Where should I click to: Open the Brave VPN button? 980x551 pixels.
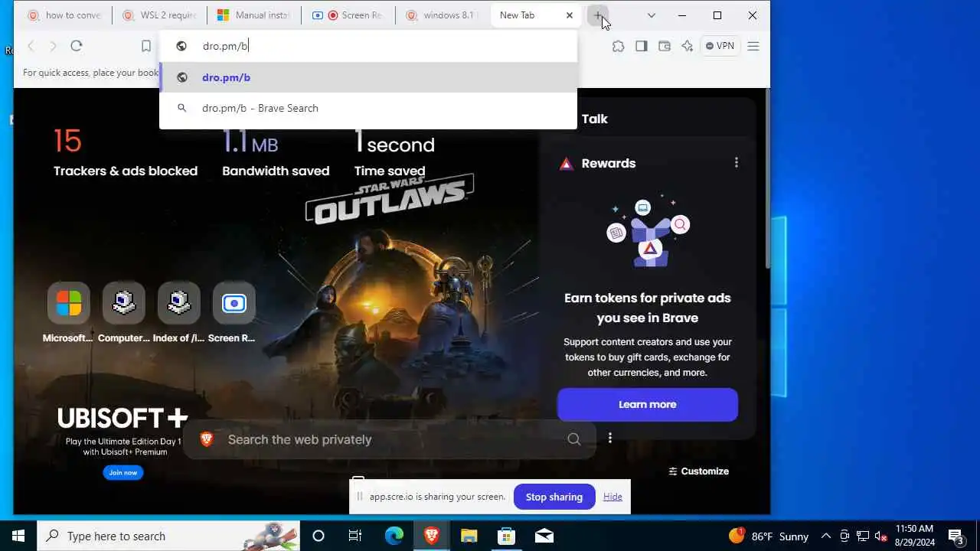point(720,46)
